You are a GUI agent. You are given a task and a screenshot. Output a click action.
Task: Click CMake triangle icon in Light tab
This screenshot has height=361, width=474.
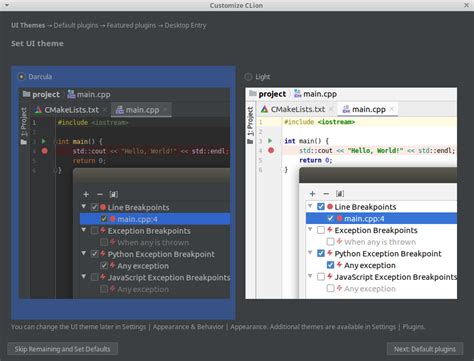[265, 109]
